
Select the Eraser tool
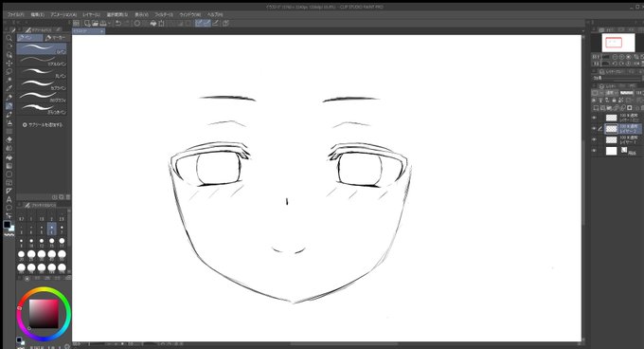click(9, 139)
